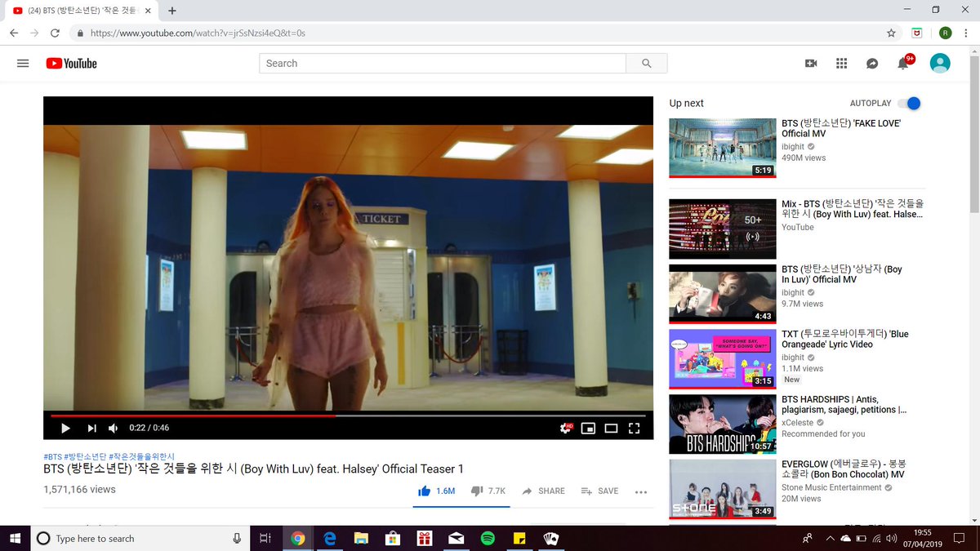
Task: Open the FAKE LOVE Official MV thumbnail
Action: pyautogui.click(x=722, y=148)
